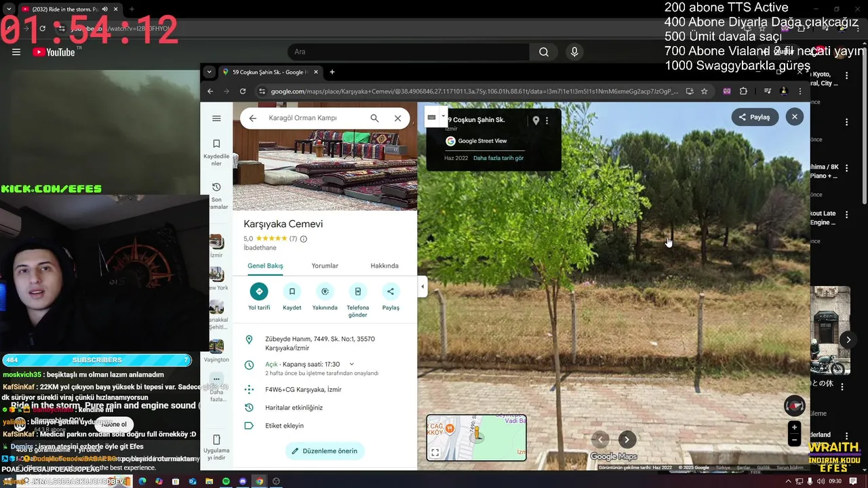Open Chrome tab search dropdown in Maps window

click(209, 72)
